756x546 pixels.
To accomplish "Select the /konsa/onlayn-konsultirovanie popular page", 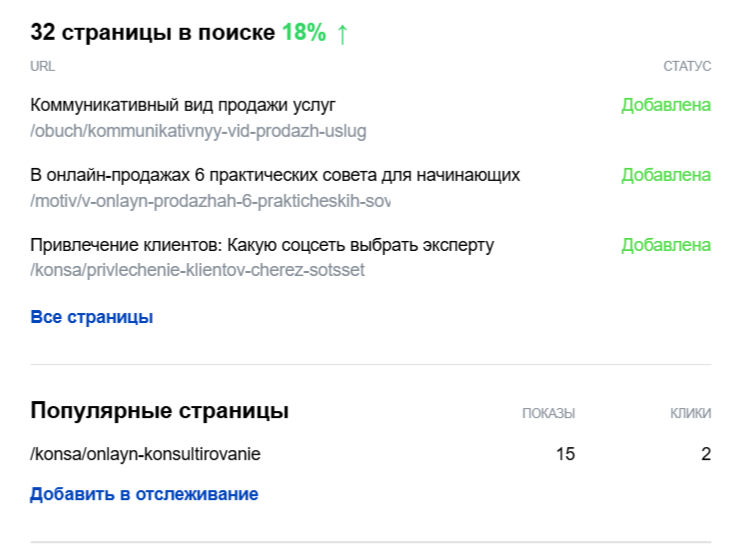I will point(145,454).
